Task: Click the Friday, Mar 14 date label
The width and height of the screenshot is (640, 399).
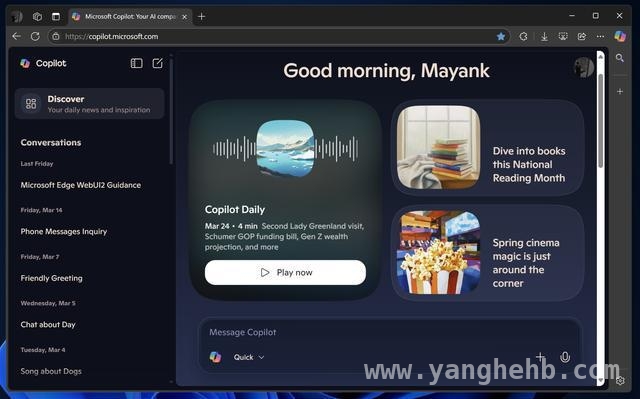Action: [x=41, y=210]
